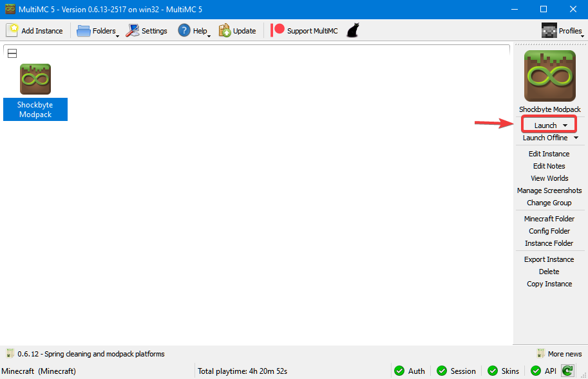Open Manage Screenshots
The image size is (588, 379).
point(549,190)
